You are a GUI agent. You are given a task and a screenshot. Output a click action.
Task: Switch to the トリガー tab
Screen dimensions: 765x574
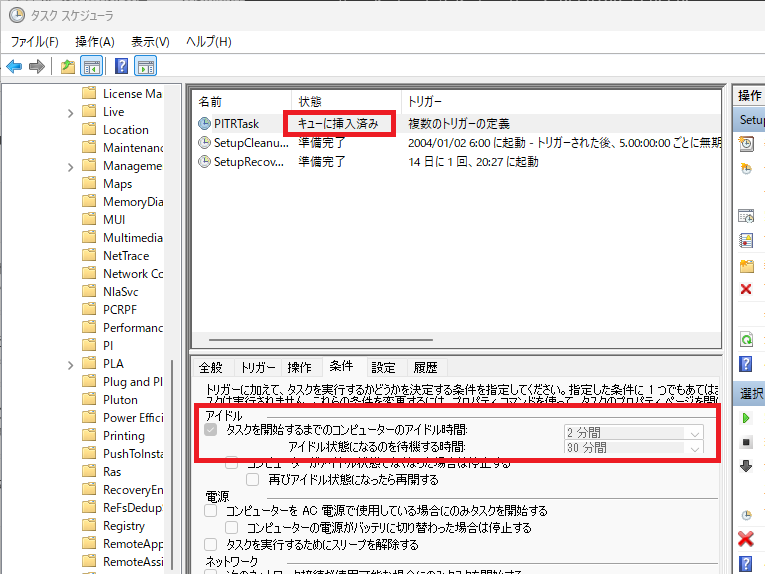tap(258, 367)
